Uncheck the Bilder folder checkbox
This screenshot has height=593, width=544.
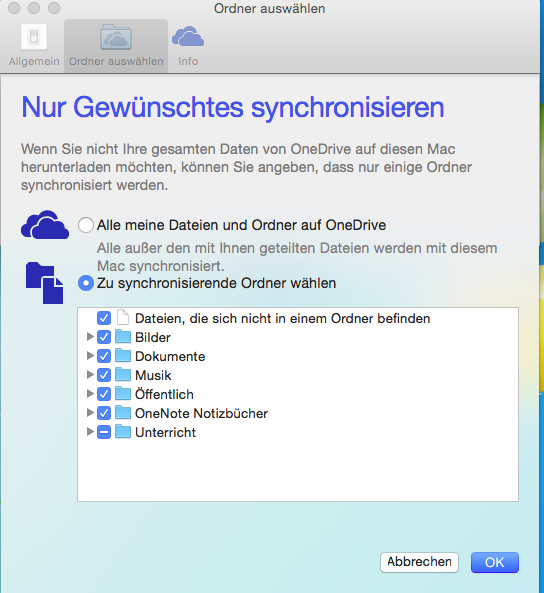point(104,337)
